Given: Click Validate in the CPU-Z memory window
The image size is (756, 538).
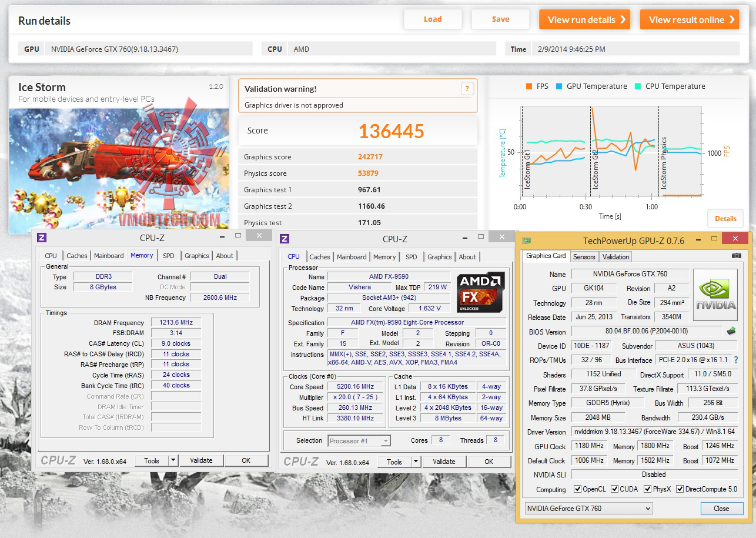Looking at the screenshot, I should point(201,461).
